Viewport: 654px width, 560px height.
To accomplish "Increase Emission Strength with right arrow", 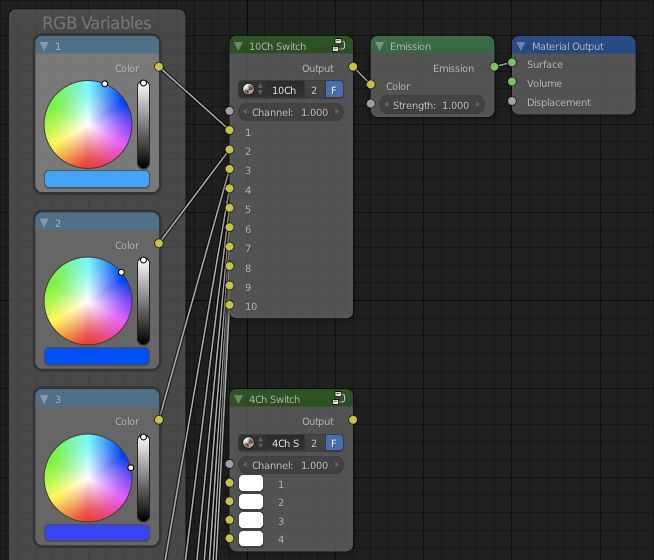I will coord(478,105).
